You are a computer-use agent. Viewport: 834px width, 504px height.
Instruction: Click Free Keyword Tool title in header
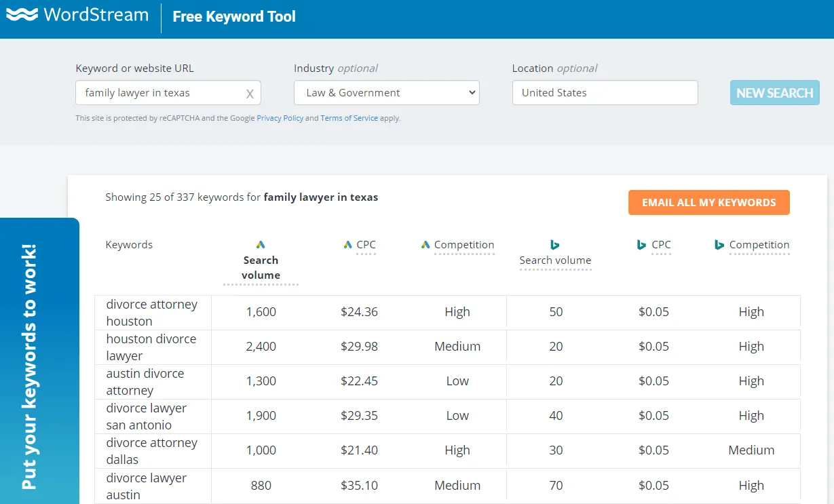pos(234,16)
